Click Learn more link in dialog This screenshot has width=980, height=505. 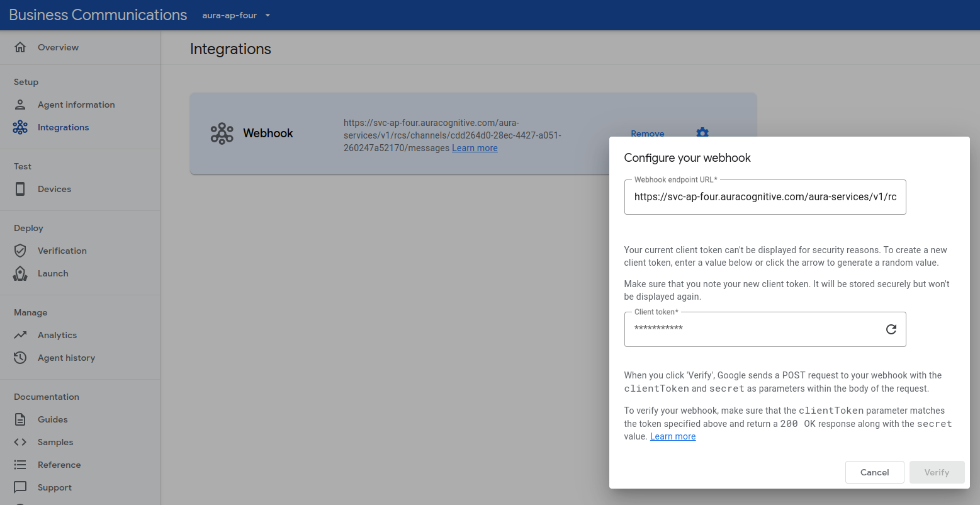(673, 436)
